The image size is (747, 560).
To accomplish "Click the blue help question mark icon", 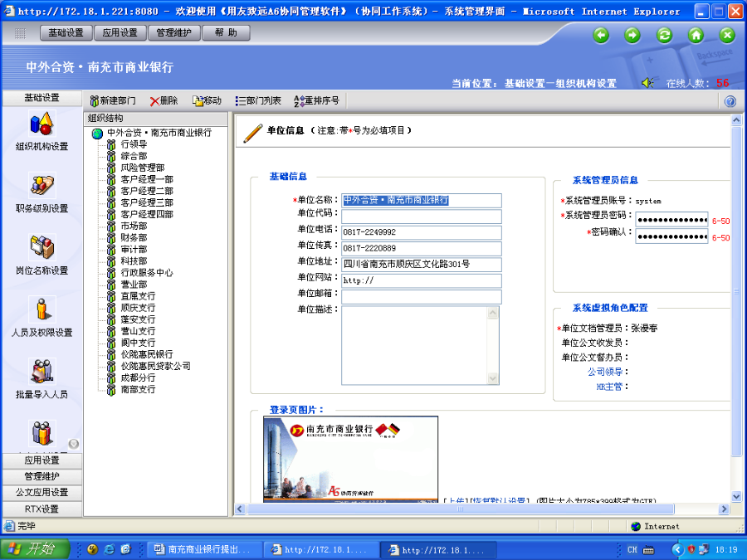I will coord(730,101).
